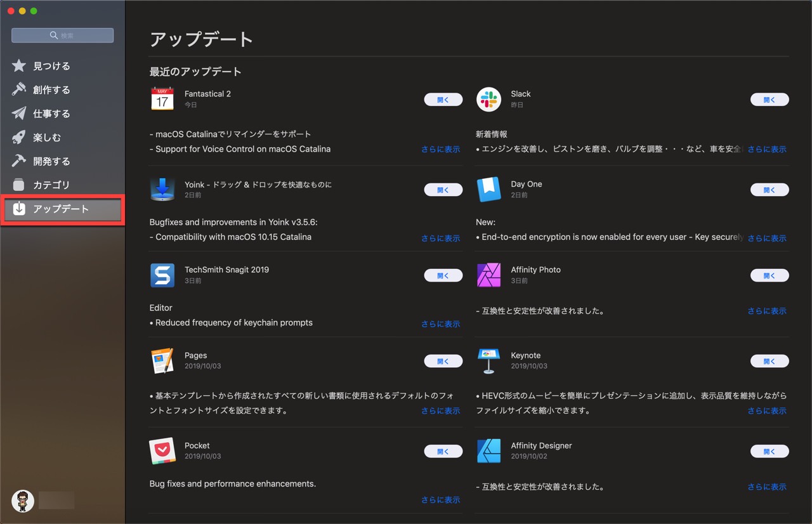Image resolution: width=812 pixels, height=524 pixels.
Task: Click the 開く button for Pages
Action: (x=443, y=361)
